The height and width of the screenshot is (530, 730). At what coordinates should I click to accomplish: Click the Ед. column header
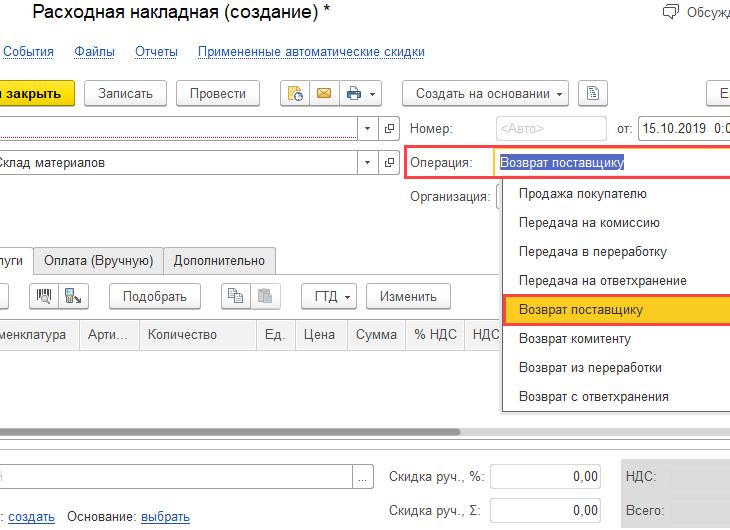(x=276, y=335)
